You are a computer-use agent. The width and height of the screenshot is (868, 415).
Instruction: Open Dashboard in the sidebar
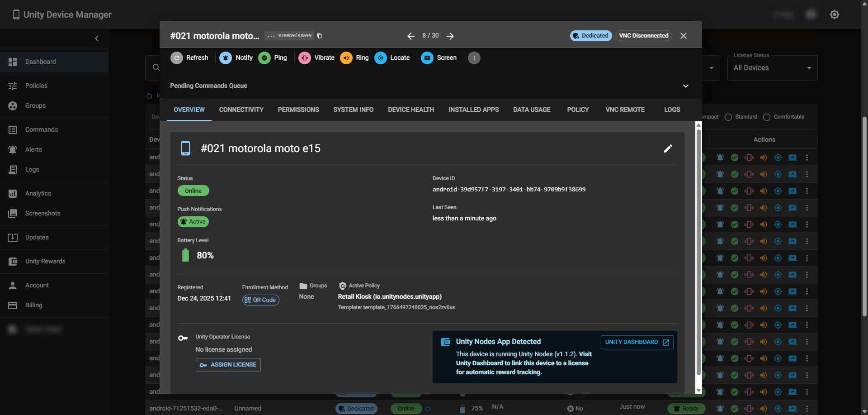click(x=54, y=62)
